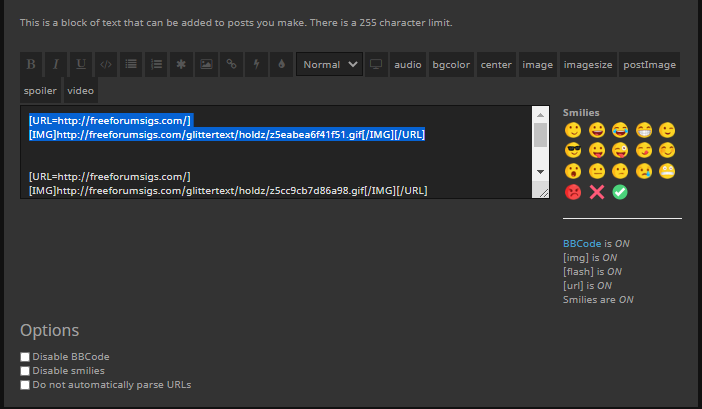Insert the tears of joy smiley
Image resolution: width=702 pixels, height=409 pixels.
tap(620, 130)
